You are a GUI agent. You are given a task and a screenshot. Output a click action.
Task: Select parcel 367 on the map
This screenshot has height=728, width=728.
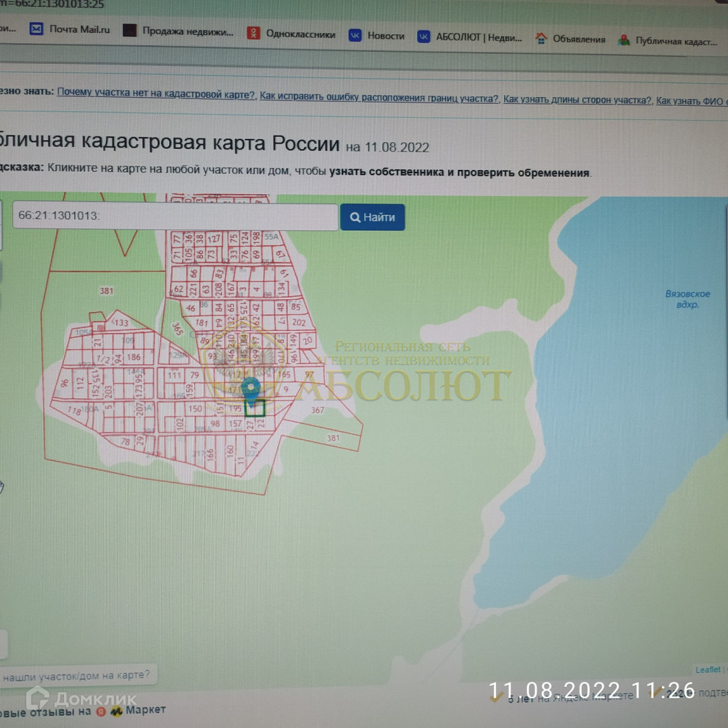click(x=317, y=410)
